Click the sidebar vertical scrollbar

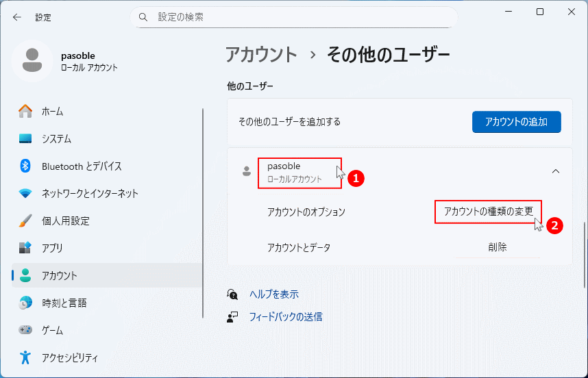(x=203, y=214)
